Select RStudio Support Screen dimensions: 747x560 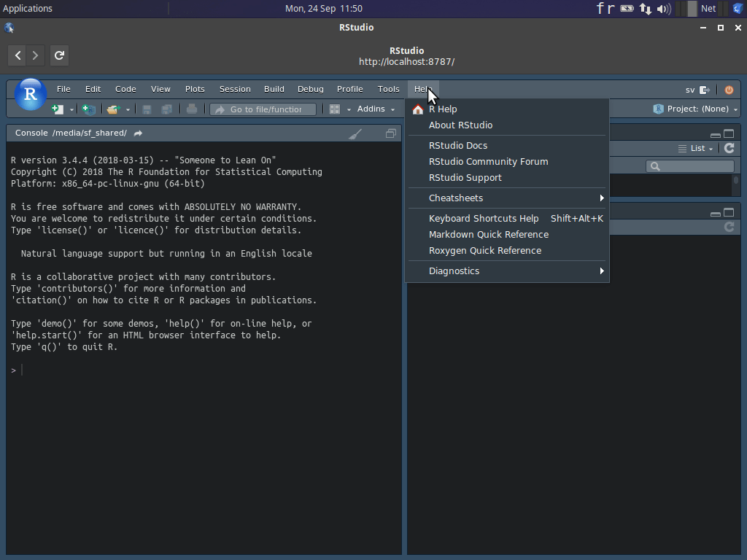tap(507, 178)
